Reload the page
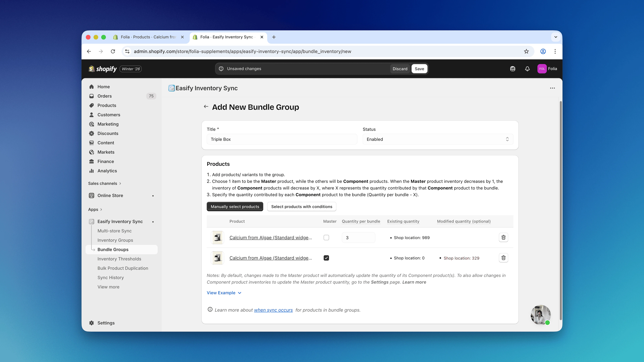The height and width of the screenshot is (362, 644). point(113,51)
